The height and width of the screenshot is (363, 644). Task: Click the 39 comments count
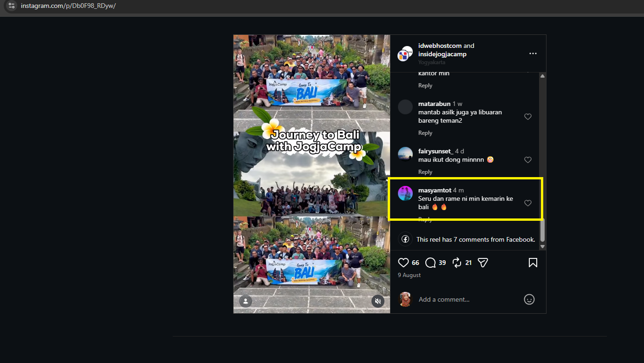(442, 263)
